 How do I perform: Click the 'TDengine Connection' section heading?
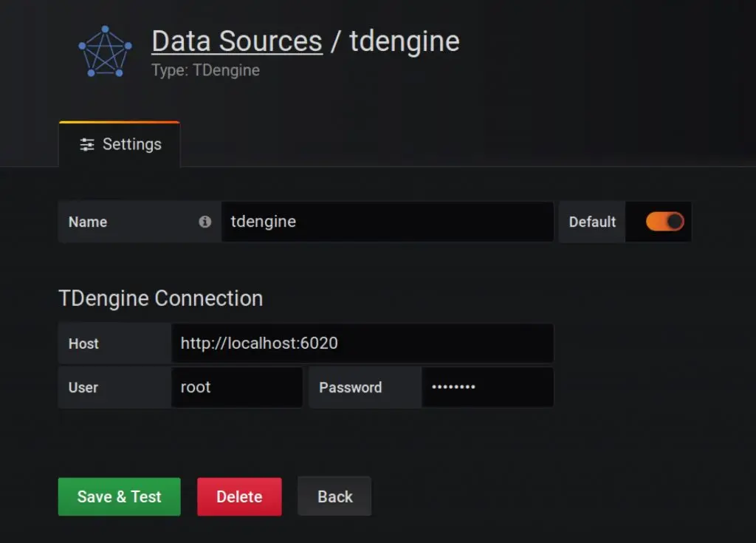pos(160,298)
